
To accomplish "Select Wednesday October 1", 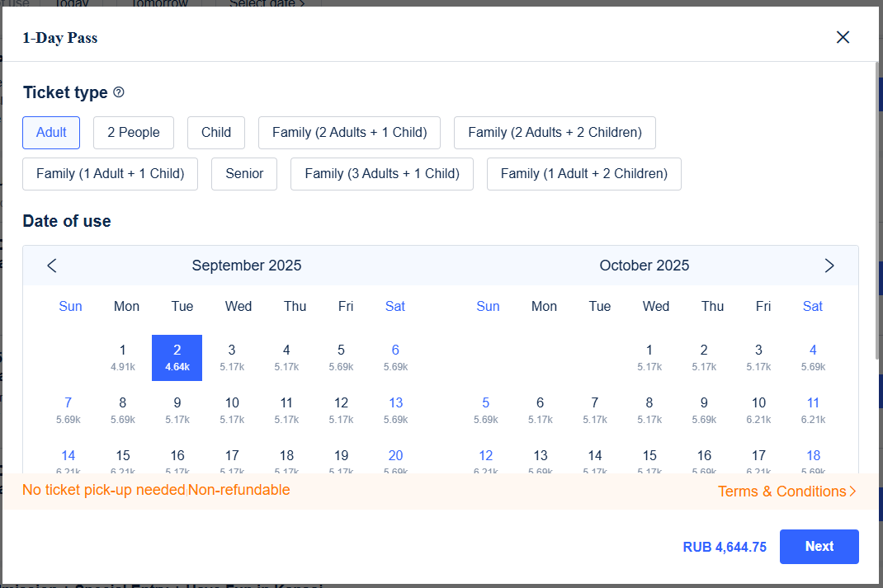I will coord(649,358).
